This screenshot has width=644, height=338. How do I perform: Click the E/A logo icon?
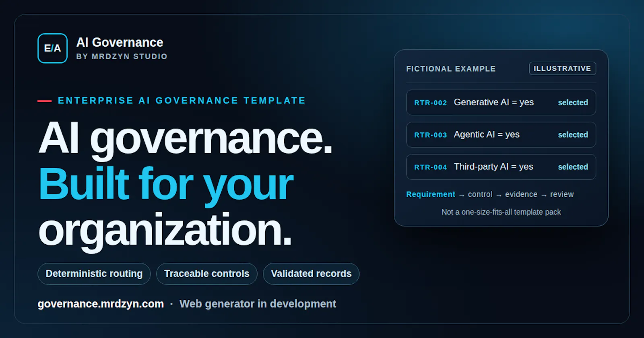(x=52, y=48)
